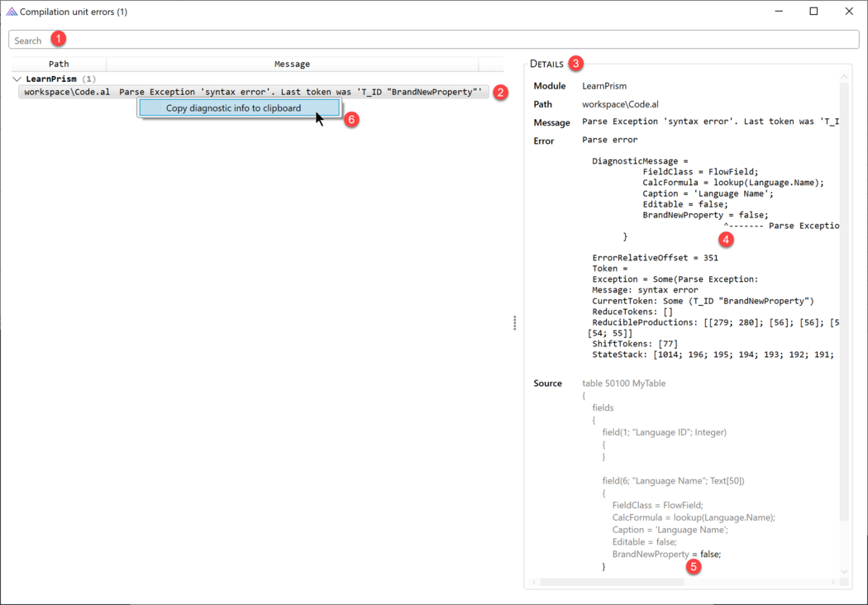Click the 'Parse error' Error value

(610, 140)
